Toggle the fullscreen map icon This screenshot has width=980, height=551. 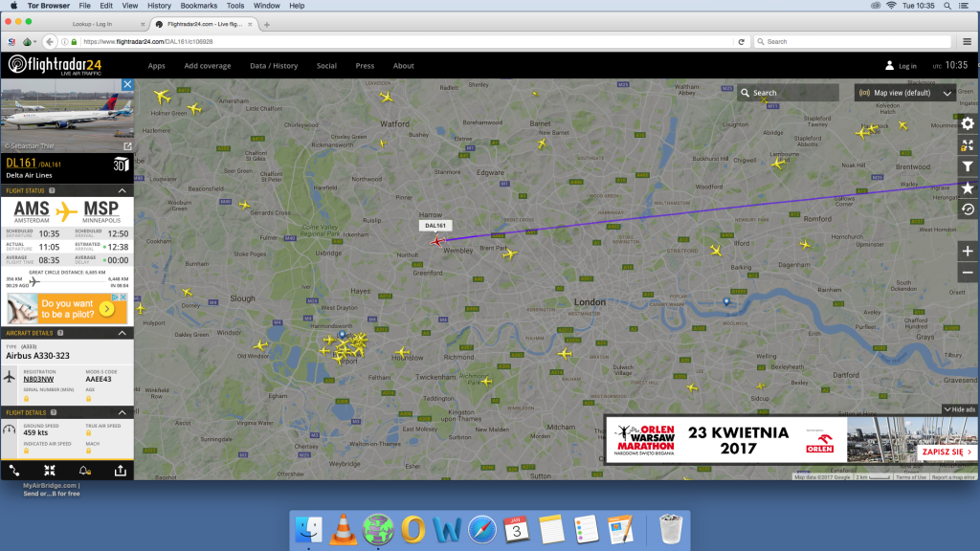[x=968, y=145]
